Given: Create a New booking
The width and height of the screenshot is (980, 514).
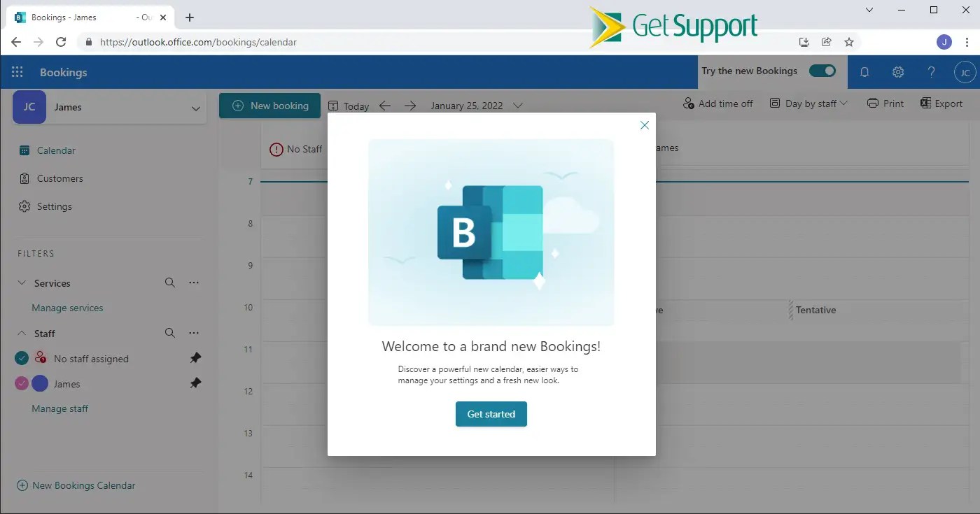Looking at the screenshot, I should pos(269,106).
